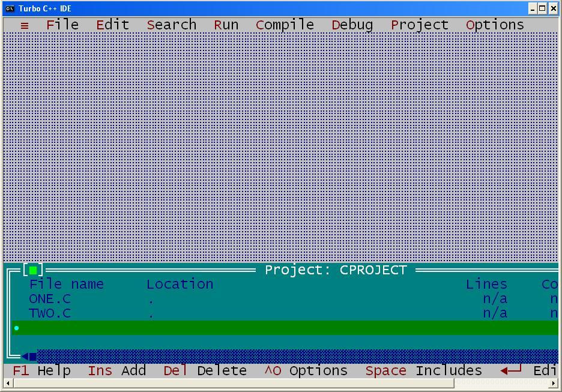Screen dimensions: 562x392
Task: Maximize the Turbo C++ IDE window
Action: coord(543,8)
